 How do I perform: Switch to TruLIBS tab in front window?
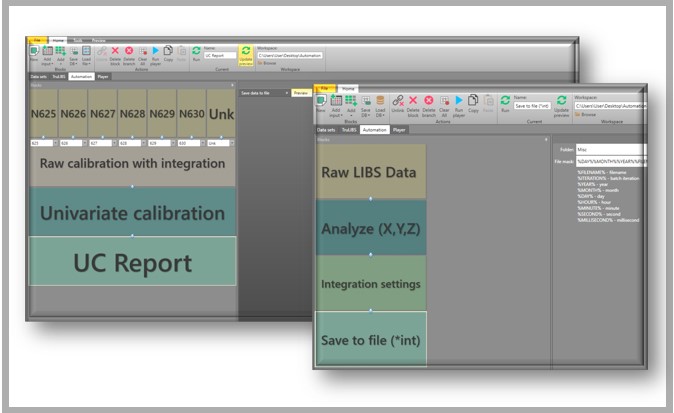point(349,130)
